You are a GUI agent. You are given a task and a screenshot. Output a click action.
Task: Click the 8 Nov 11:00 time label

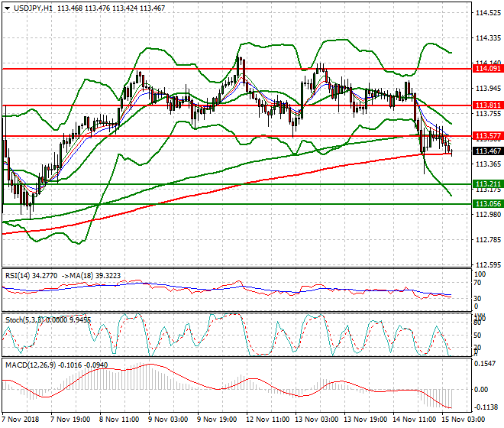pyautogui.click(x=119, y=420)
